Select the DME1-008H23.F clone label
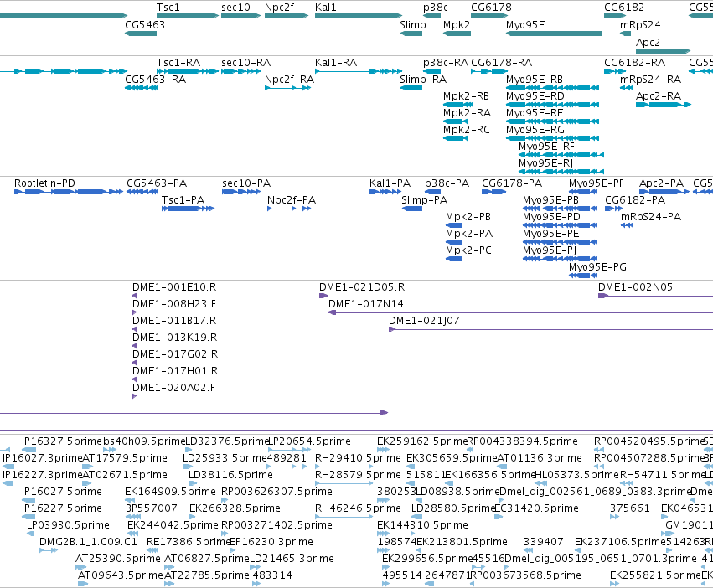Image resolution: width=713 pixels, height=588 pixels. coord(174,304)
